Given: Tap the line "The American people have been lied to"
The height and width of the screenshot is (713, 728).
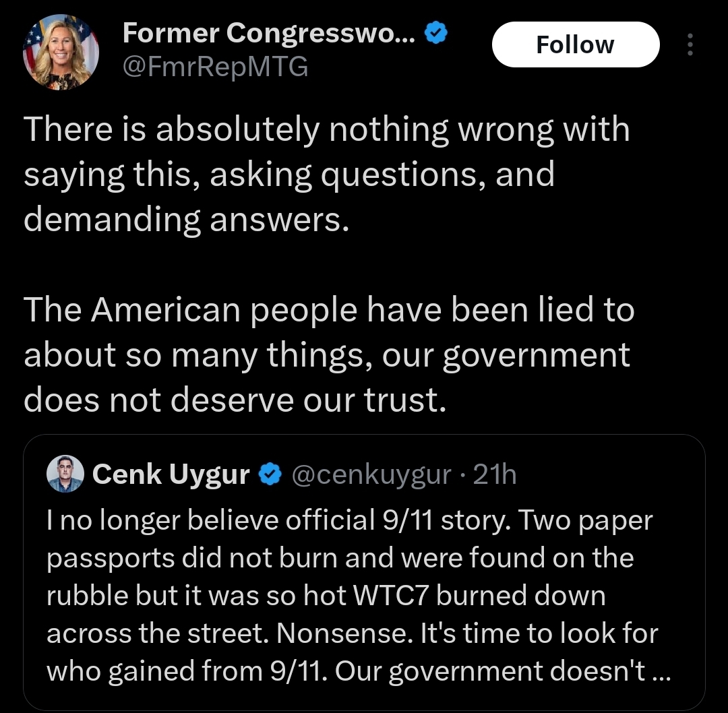Looking at the screenshot, I should tap(329, 310).
